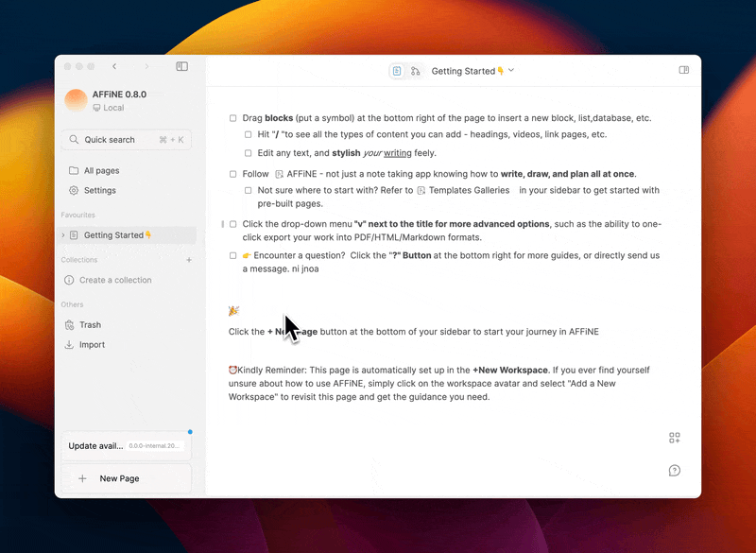The image size is (756, 553).
Task: Click the 'Kindly Reminder' paragraph
Action: (x=438, y=384)
